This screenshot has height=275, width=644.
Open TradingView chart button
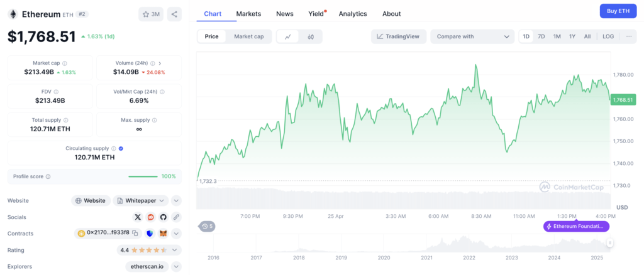[398, 36]
